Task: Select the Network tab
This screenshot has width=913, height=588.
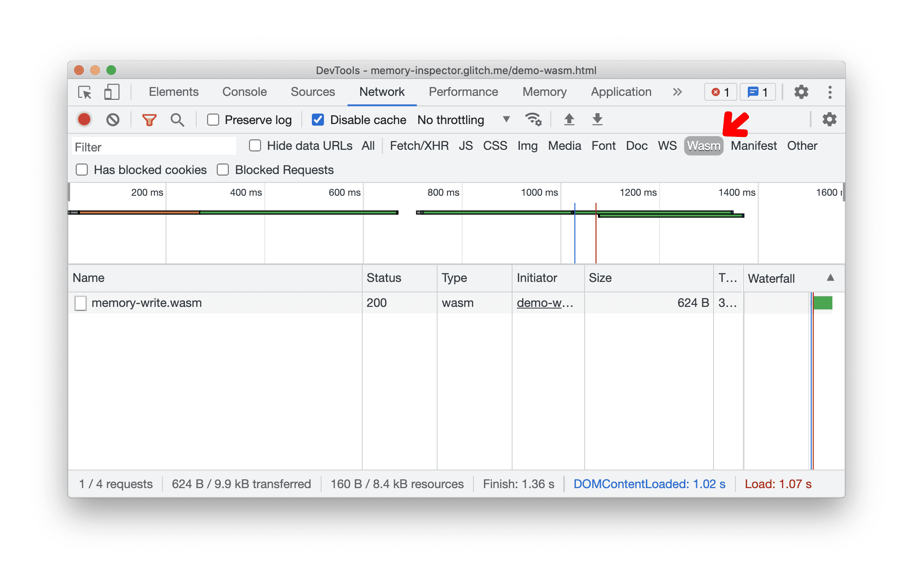Action: point(381,92)
